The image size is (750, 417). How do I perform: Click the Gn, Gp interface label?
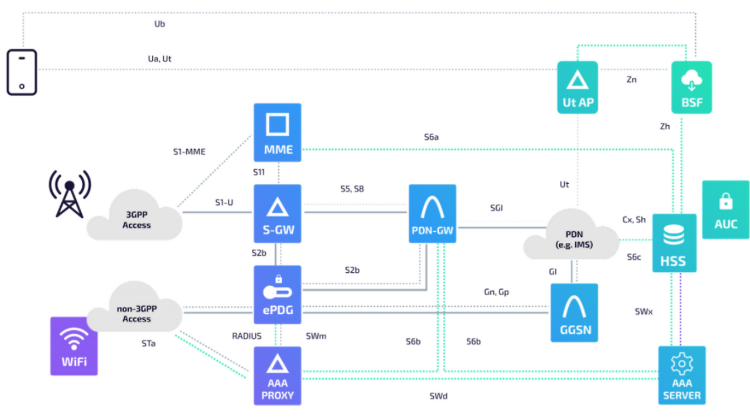pyautogui.click(x=496, y=292)
